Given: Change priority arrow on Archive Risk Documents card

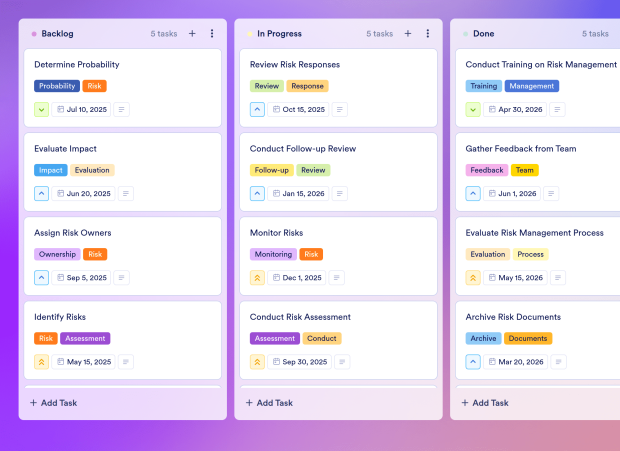Looking at the screenshot, I should point(473,362).
